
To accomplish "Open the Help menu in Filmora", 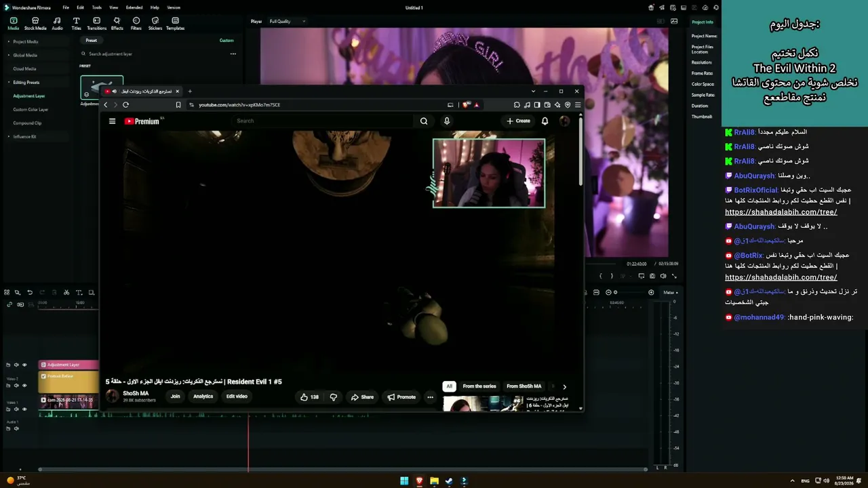I will click(x=155, y=7).
